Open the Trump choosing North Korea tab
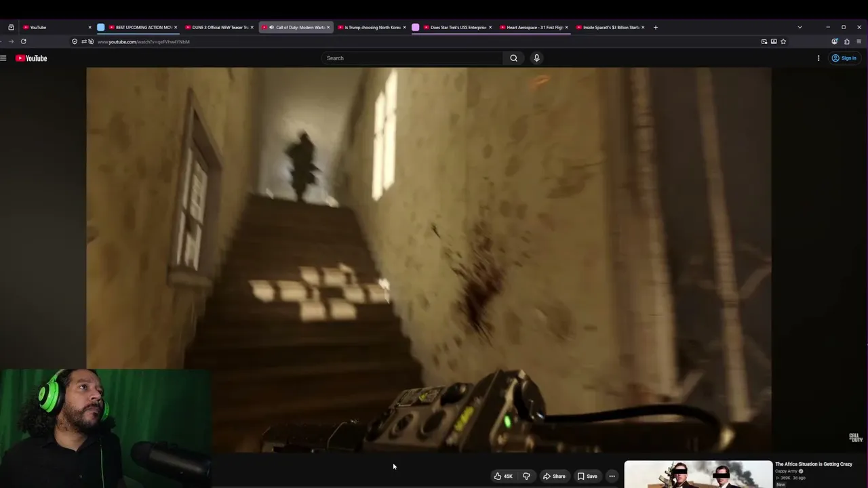 coord(372,27)
